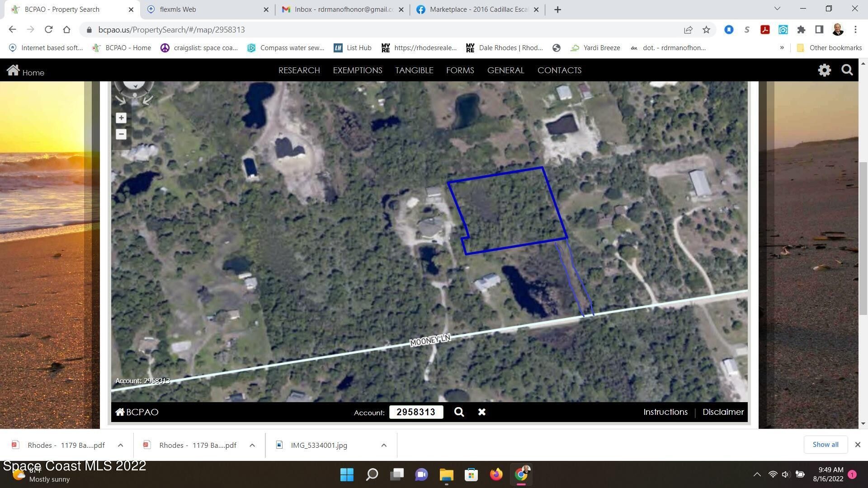868x488 pixels.
Task: Collapse the Rhodes 1179 PDF download chevron
Action: [x=120, y=445]
